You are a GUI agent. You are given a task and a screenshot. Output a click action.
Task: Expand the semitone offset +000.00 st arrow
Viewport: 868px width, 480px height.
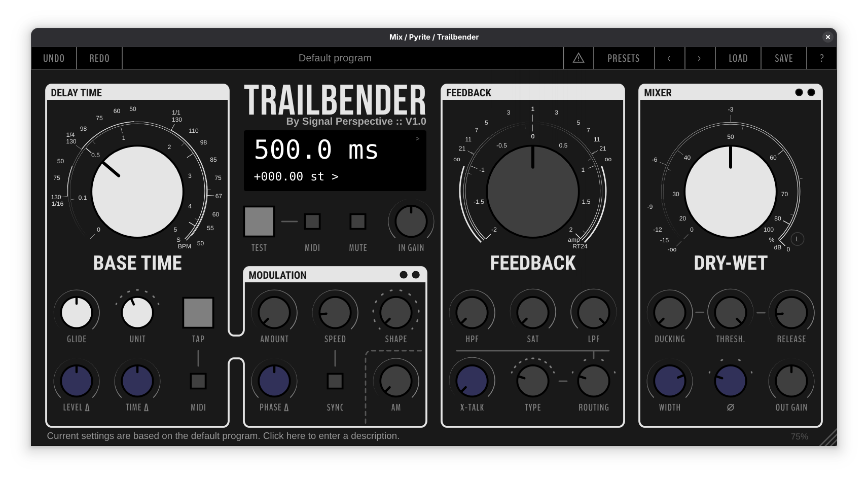[335, 177]
